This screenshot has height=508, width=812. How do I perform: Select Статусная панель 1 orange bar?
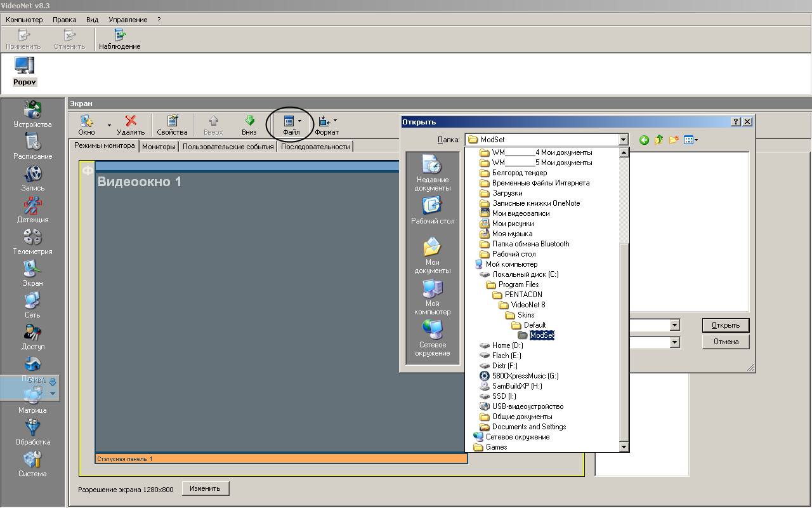(281, 458)
